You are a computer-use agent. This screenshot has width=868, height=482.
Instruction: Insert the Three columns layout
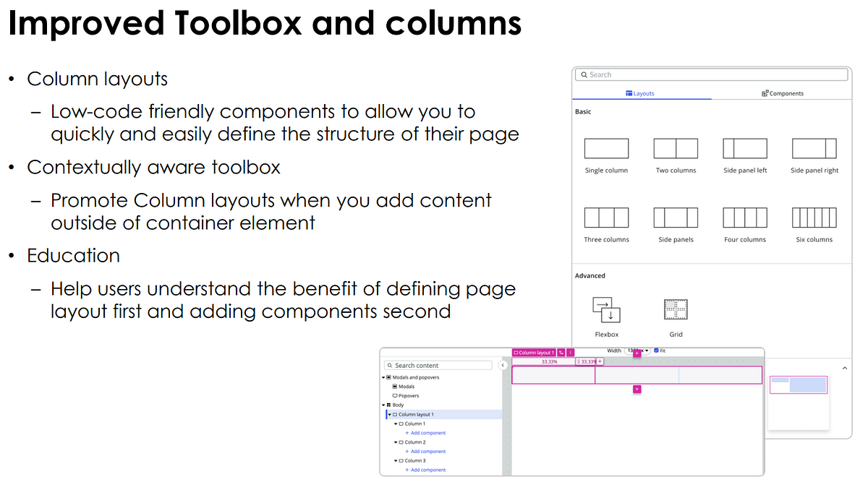[606, 218]
